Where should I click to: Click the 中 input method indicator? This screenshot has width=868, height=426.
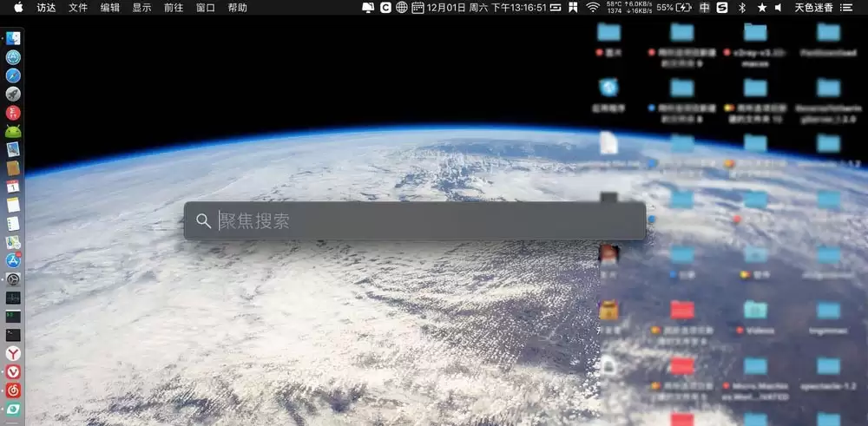click(704, 8)
